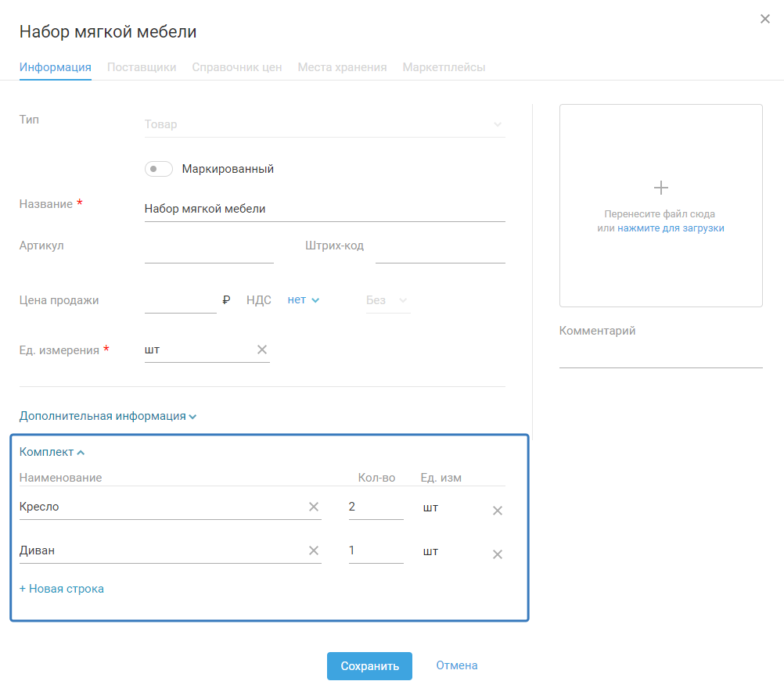
Task: Delete the Кресло row from the kit
Action: [497, 511]
